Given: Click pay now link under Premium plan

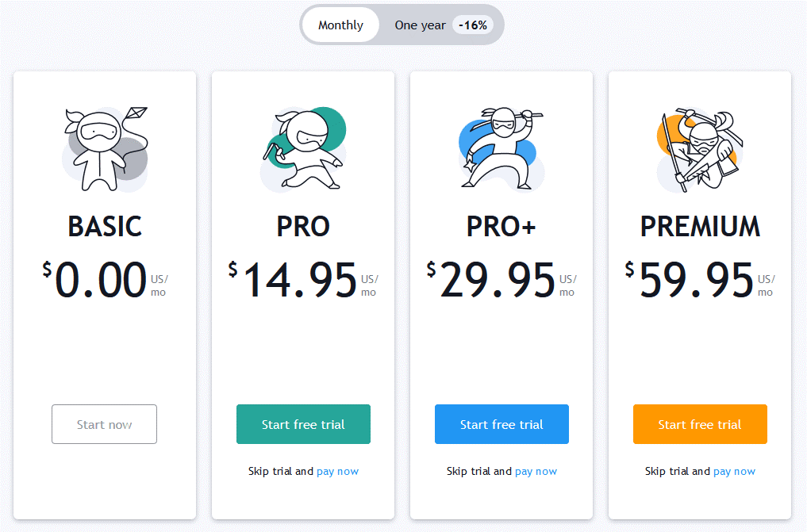Looking at the screenshot, I should pos(735,471).
